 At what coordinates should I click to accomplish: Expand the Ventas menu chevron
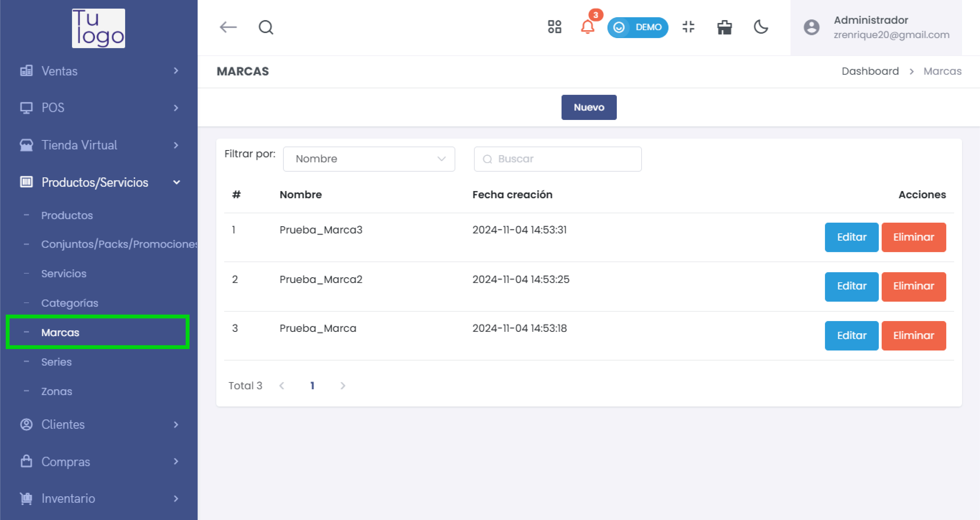[x=176, y=71]
